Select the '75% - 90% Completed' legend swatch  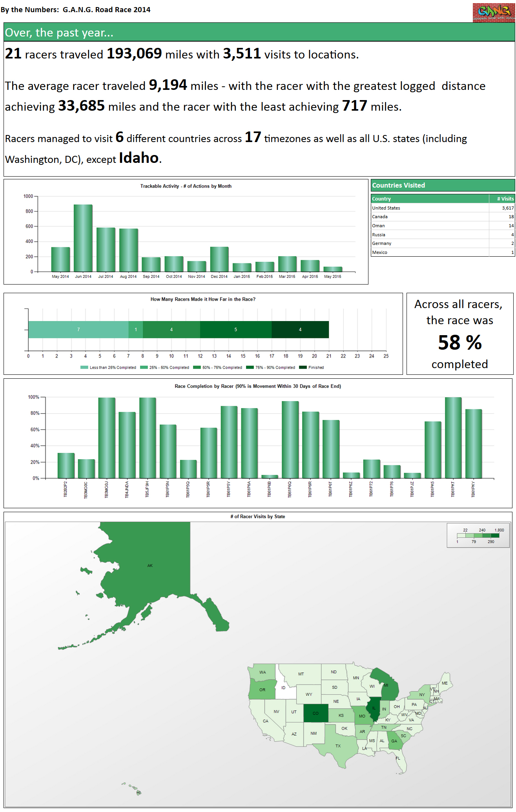tap(250, 368)
